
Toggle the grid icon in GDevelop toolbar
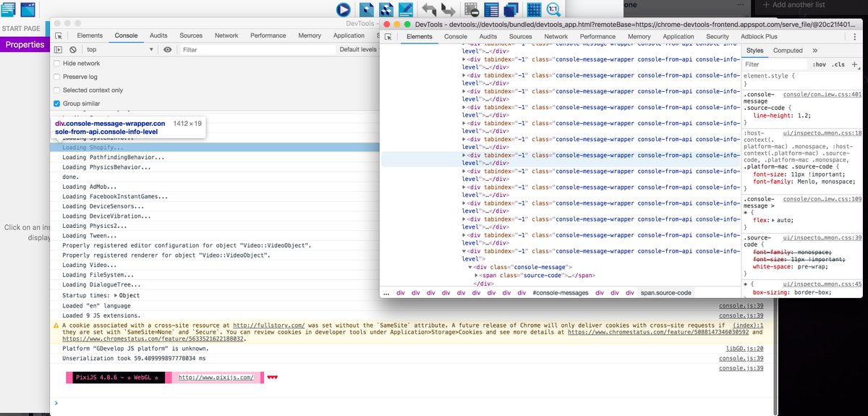pyautogui.click(x=534, y=9)
